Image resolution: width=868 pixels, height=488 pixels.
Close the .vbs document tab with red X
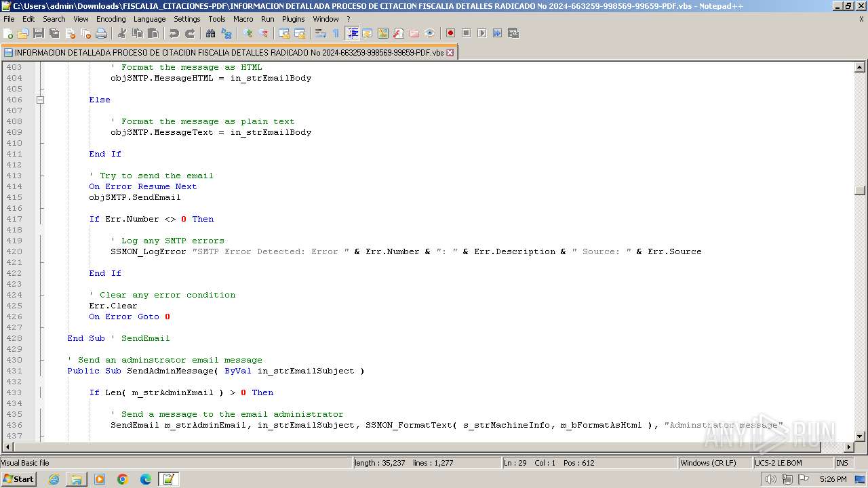(x=450, y=52)
